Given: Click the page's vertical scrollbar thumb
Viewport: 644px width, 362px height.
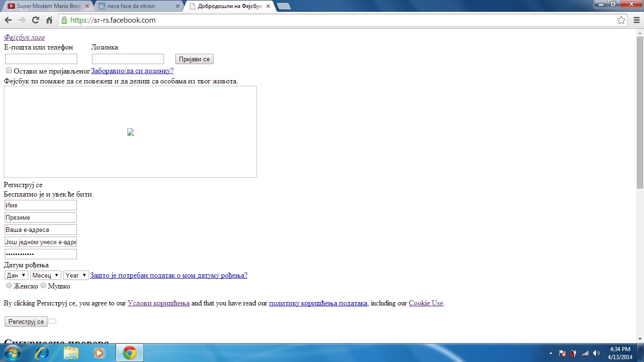Looking at the screenshot, I should click(640, 112).
